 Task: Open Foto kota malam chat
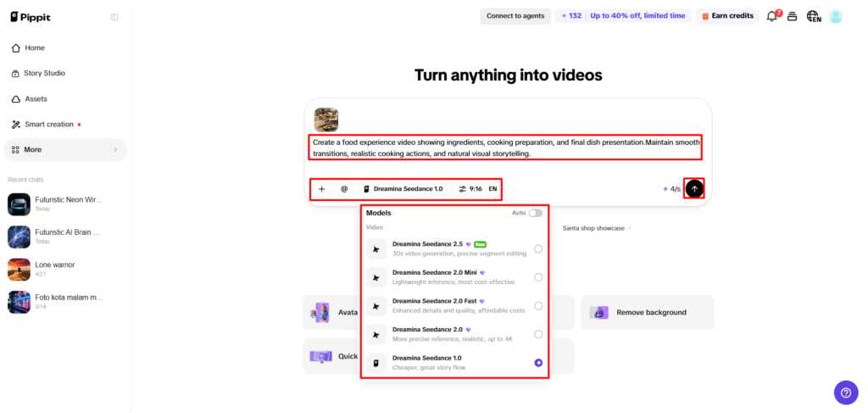pos(65,302)
